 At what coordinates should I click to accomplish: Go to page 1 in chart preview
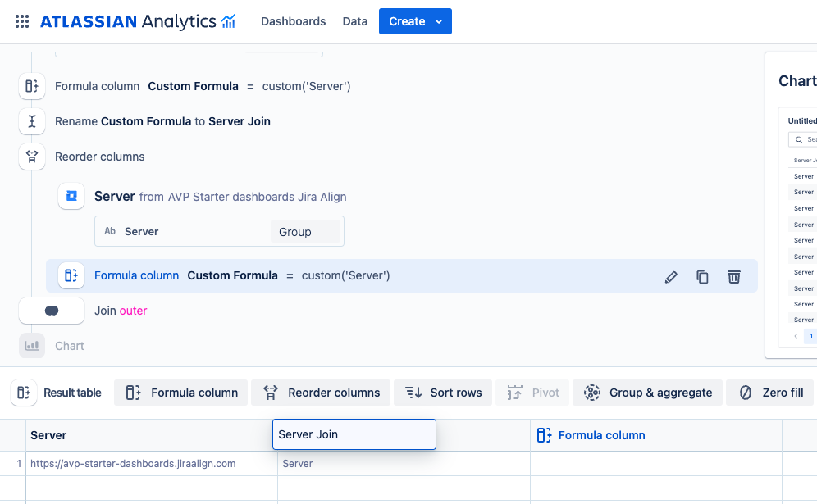[810, 336]
